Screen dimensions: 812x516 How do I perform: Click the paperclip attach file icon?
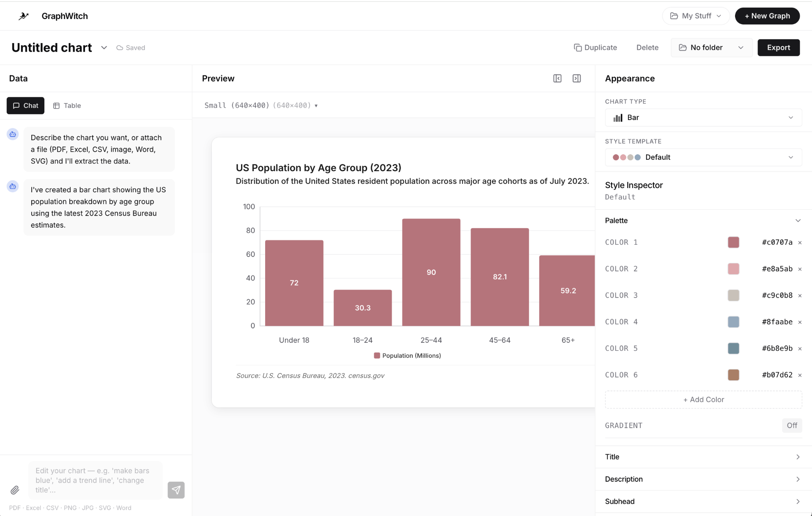(15, 490)
